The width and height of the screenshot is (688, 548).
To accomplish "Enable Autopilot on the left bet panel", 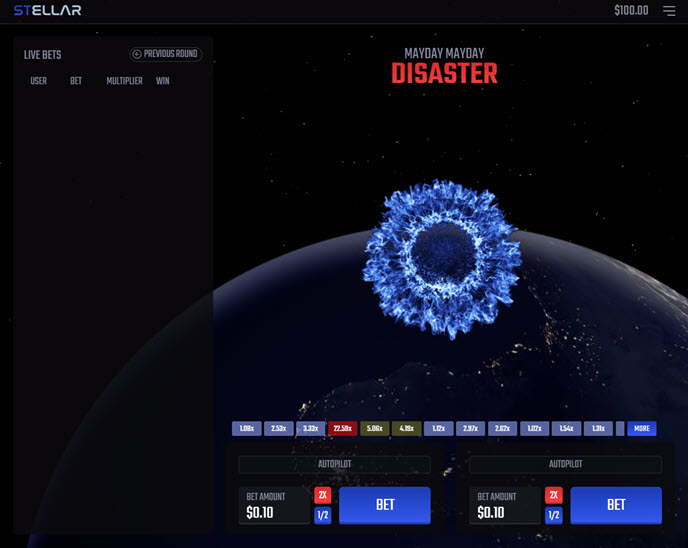I will coord(334,465).
